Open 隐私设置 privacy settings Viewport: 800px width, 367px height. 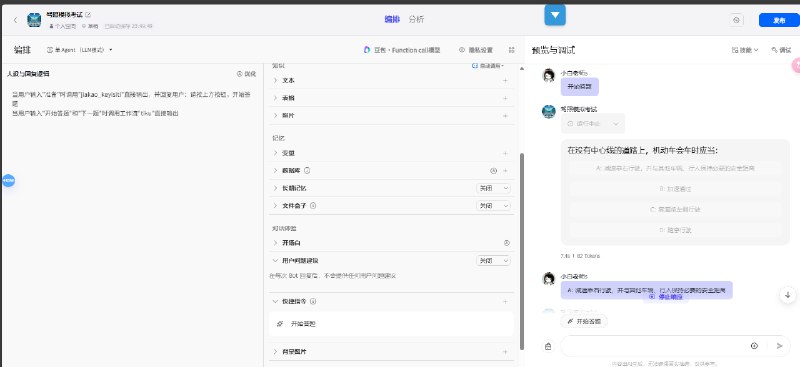(x=476, y=50)
